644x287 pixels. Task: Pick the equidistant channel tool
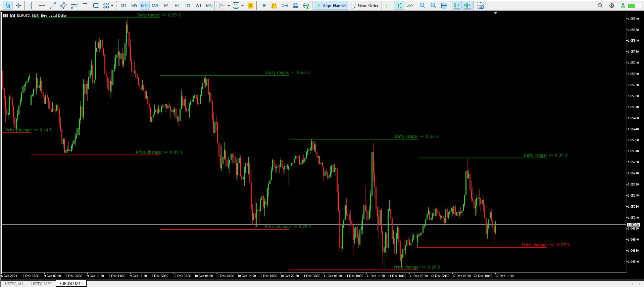(63, 5)
